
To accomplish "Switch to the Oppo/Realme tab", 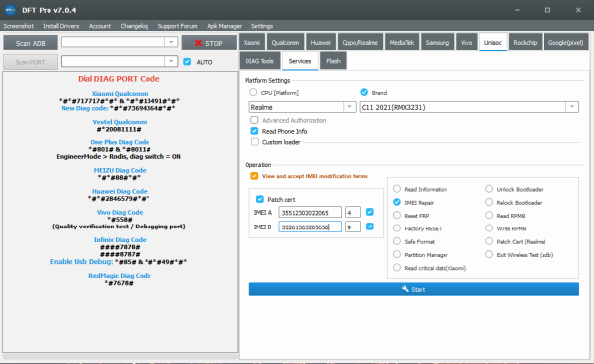I will click(x=360, y=42).
